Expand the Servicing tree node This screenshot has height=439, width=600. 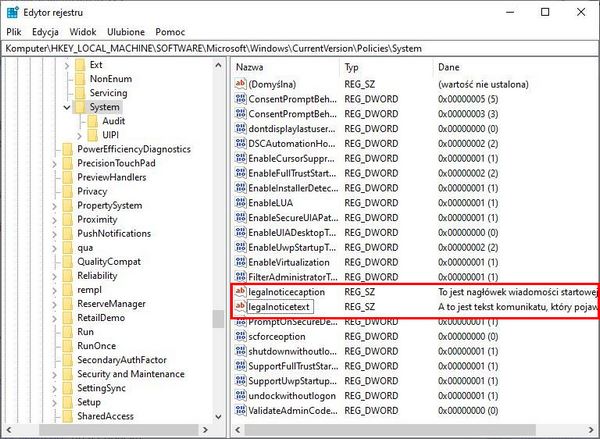point(66,92)
